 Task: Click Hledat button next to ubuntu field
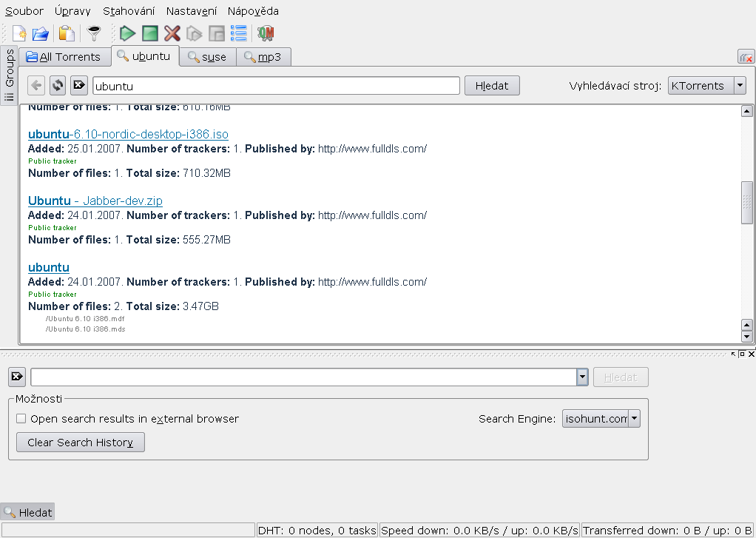click(492, 85)
